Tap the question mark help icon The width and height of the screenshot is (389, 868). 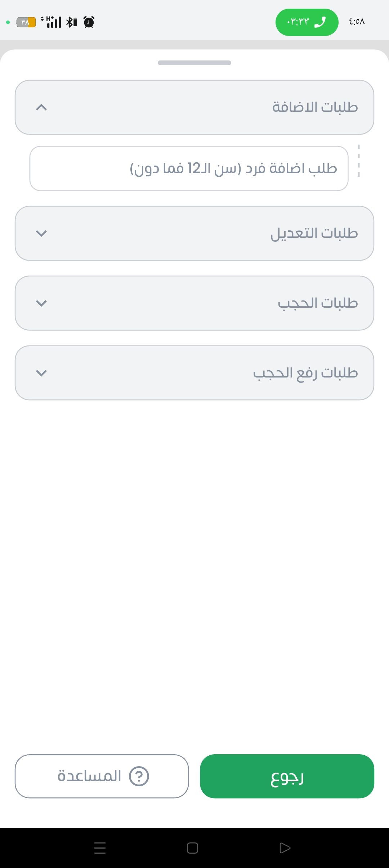click(139, 776)
